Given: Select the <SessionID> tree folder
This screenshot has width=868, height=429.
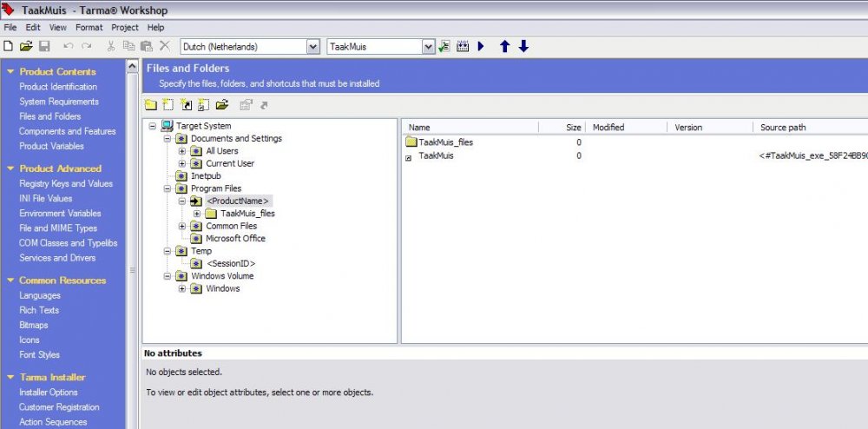Looking at the screenshot, I should 231,264.
